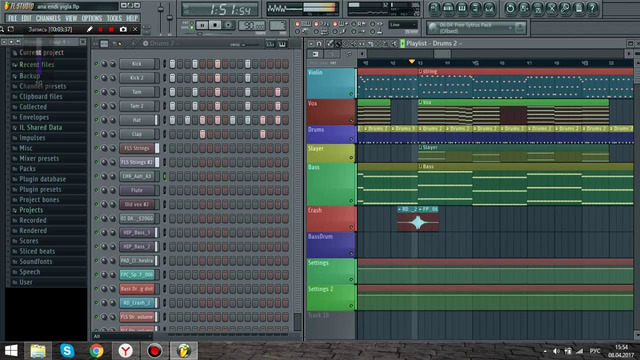Open the keyboard editor in channel rack

click(282, 44)
